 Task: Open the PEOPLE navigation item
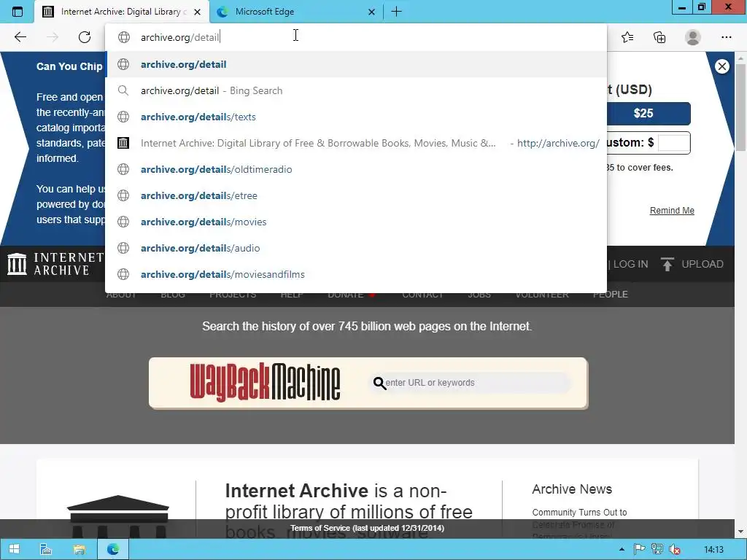(611, 295)
